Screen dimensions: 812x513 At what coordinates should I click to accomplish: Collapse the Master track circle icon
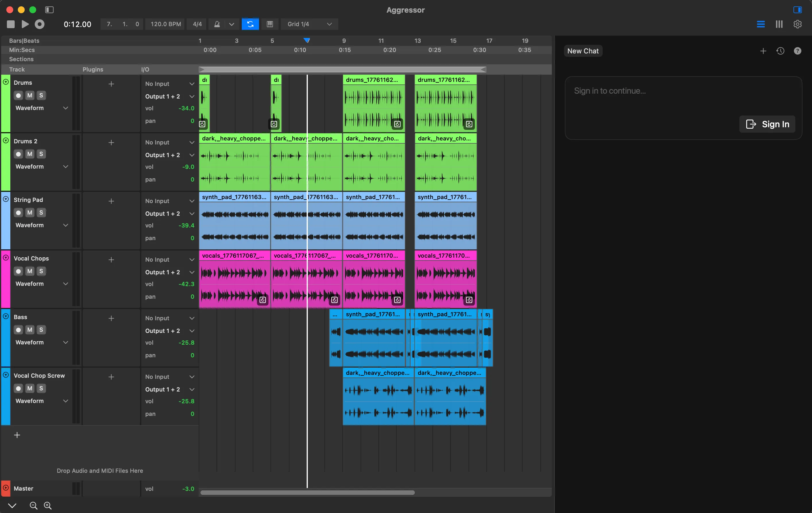pos(6,488)
